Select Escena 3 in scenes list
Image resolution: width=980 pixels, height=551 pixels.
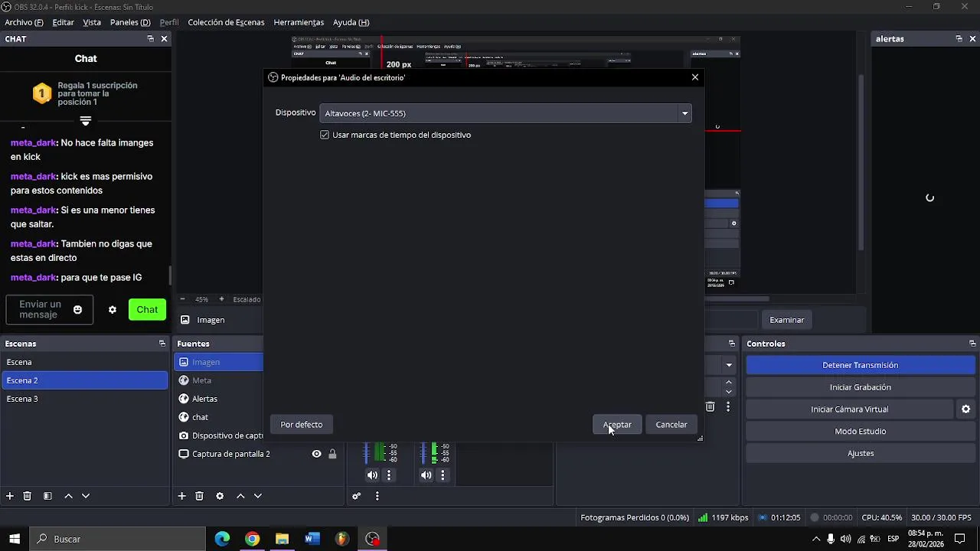coord(84,399)
